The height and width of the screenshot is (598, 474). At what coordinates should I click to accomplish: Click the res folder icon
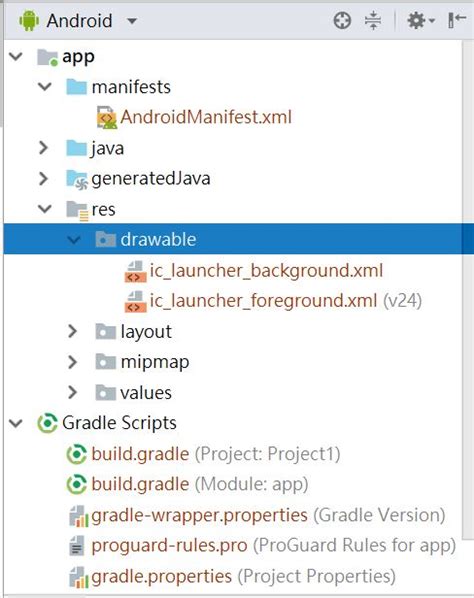(x=77, y=211)
